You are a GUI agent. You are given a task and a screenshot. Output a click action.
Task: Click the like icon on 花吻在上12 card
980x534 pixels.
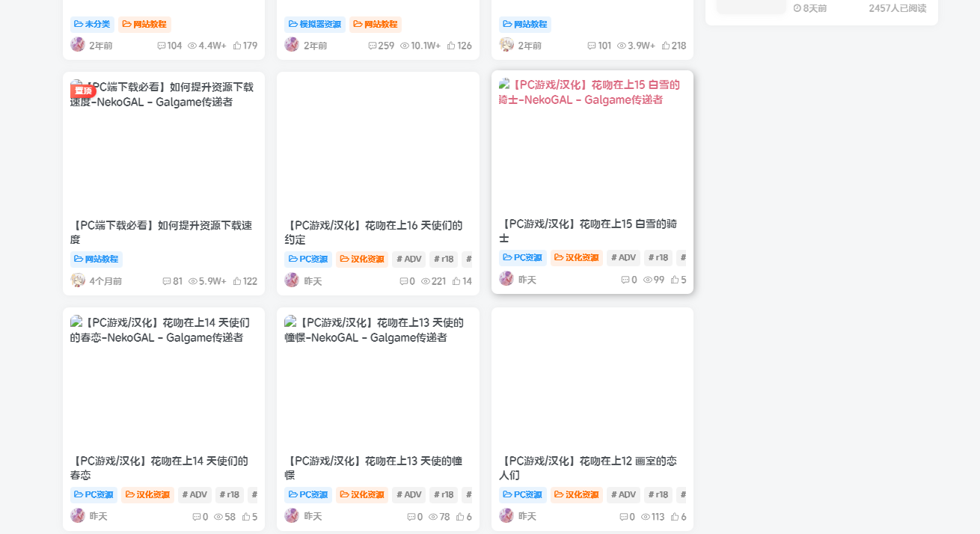[675, 517]
